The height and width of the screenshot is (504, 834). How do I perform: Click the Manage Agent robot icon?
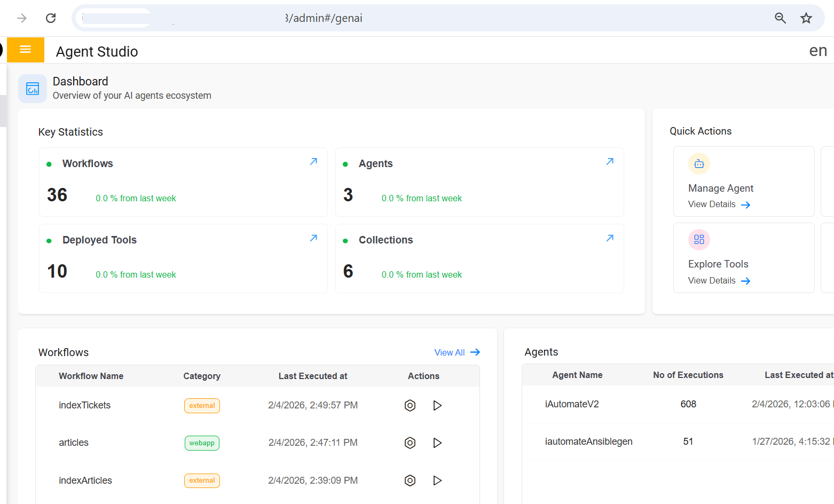click(x=699, y=164)
